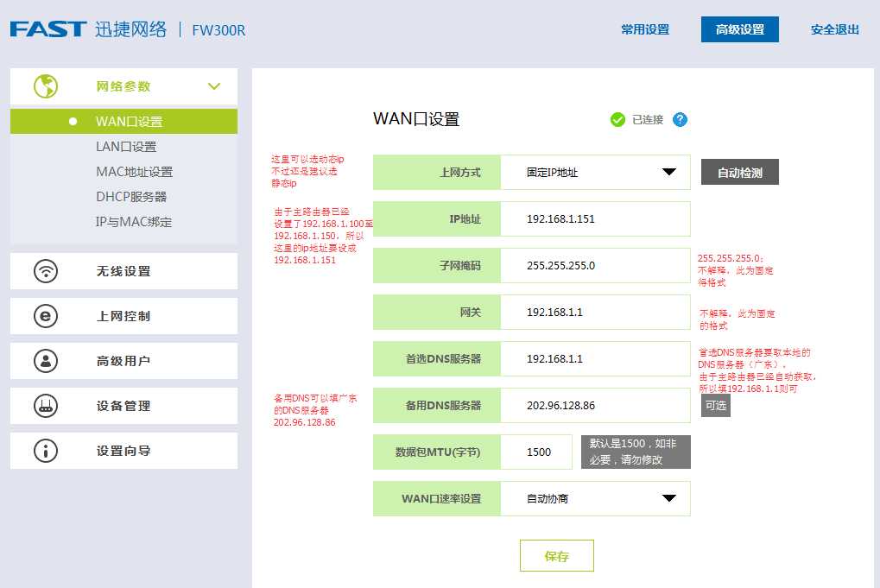Click the 保存 button
880x588 pixels.
[x=556, y=555]
